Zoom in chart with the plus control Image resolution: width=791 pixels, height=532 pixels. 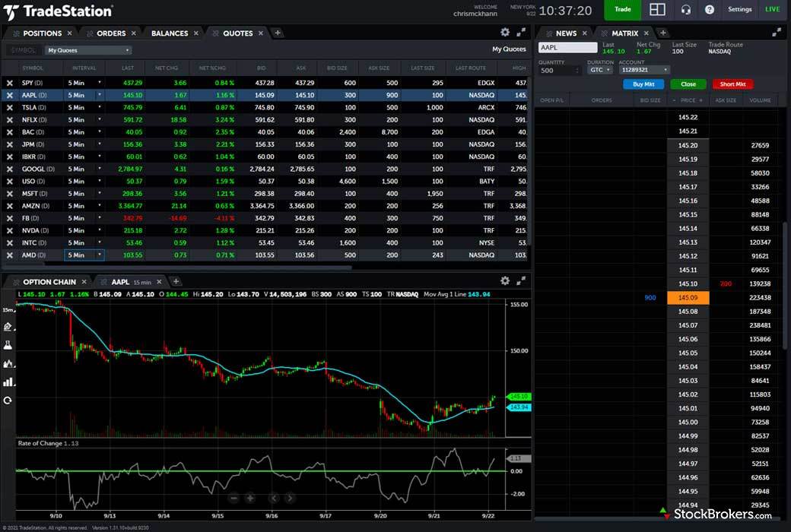249,499
